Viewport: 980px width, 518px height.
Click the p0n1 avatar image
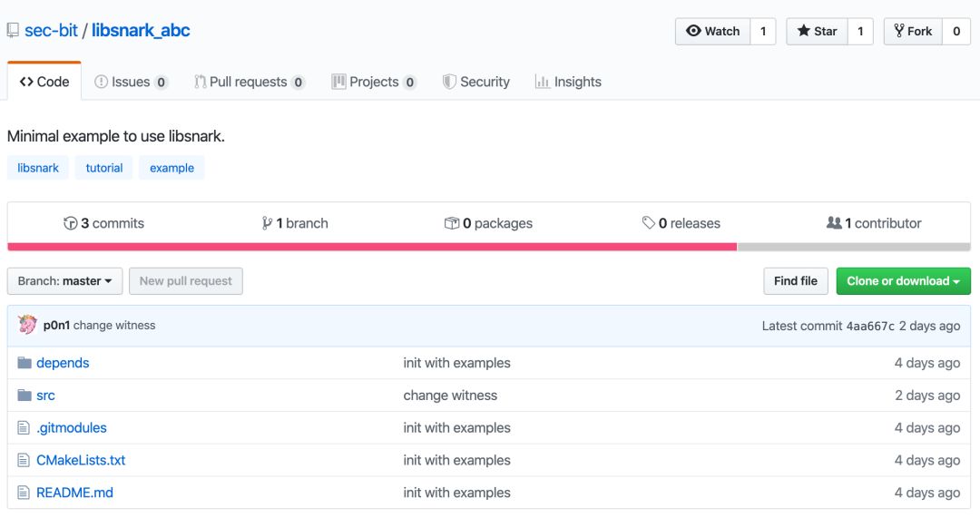tap(27, 325)
